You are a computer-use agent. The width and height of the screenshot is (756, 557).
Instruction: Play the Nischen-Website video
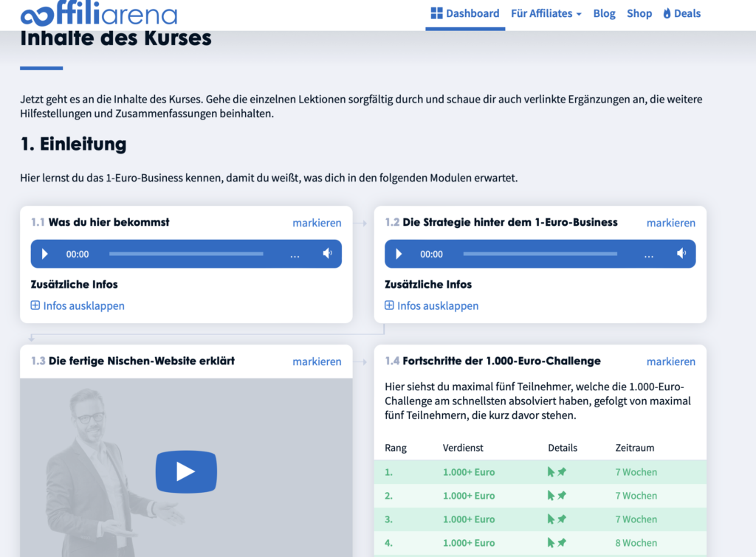tap(186, 471)
